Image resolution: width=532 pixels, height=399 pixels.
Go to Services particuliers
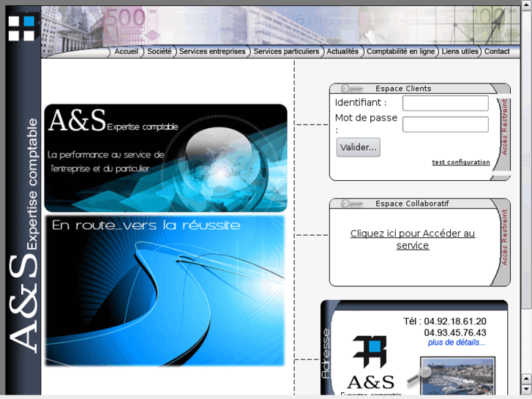pos(286,52)
